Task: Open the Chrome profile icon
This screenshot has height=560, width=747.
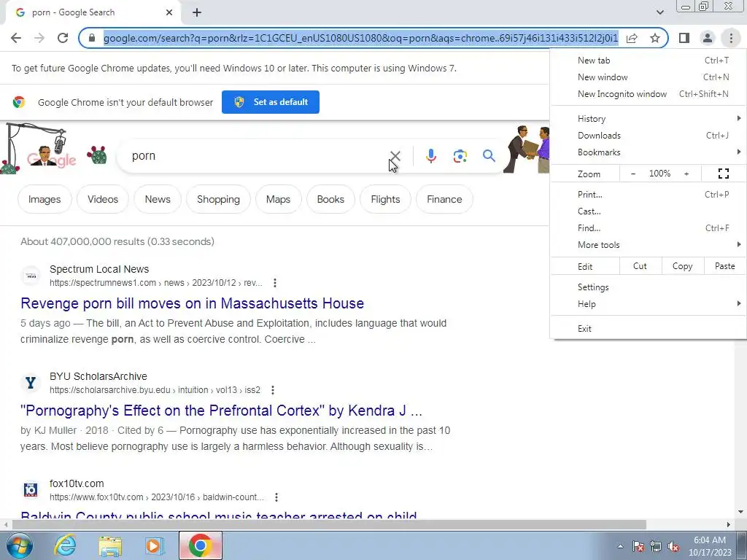Action: click(x=708, y=38)
